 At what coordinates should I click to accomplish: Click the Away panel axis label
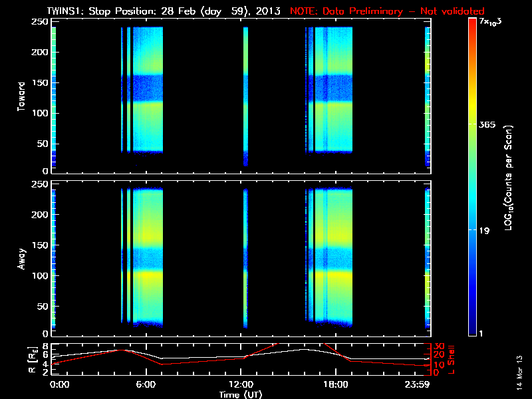click(21, 259)
